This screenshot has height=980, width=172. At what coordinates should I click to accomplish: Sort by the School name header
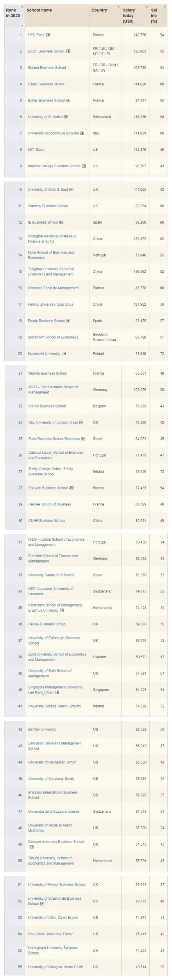coord(39,10)
